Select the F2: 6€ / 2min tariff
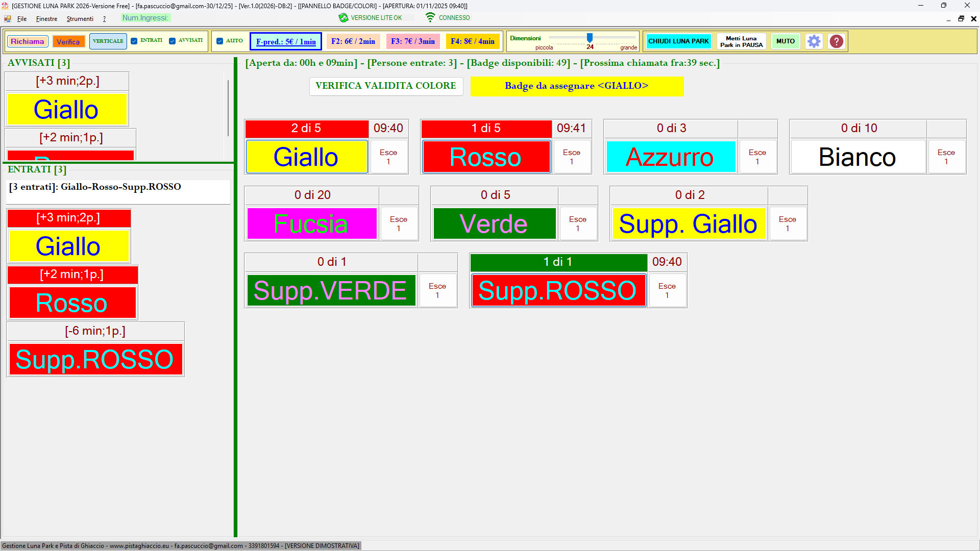Viewport: 980px width, 551px height. point(353,41)
